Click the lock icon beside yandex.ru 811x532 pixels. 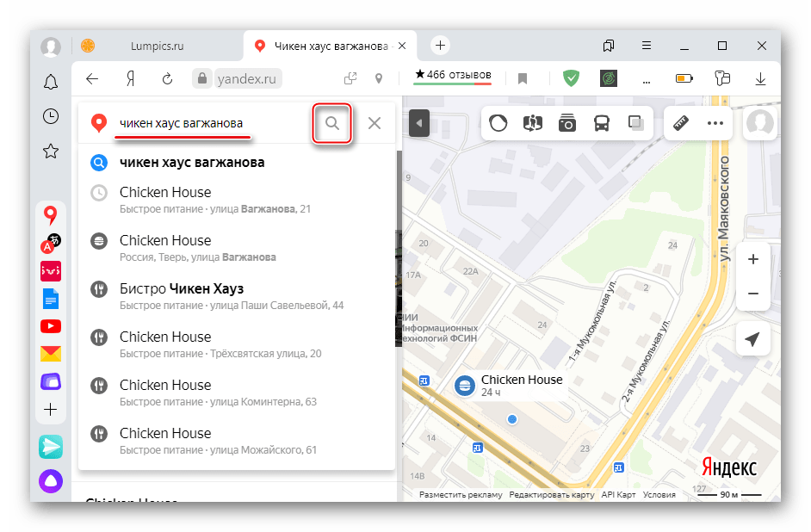202,78
